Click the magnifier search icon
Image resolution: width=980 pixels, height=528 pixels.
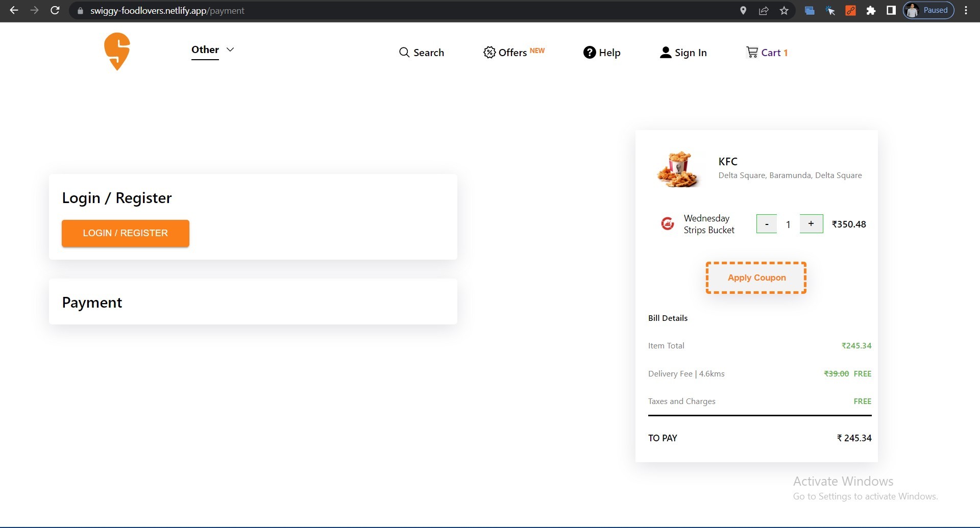coord(404,53)
